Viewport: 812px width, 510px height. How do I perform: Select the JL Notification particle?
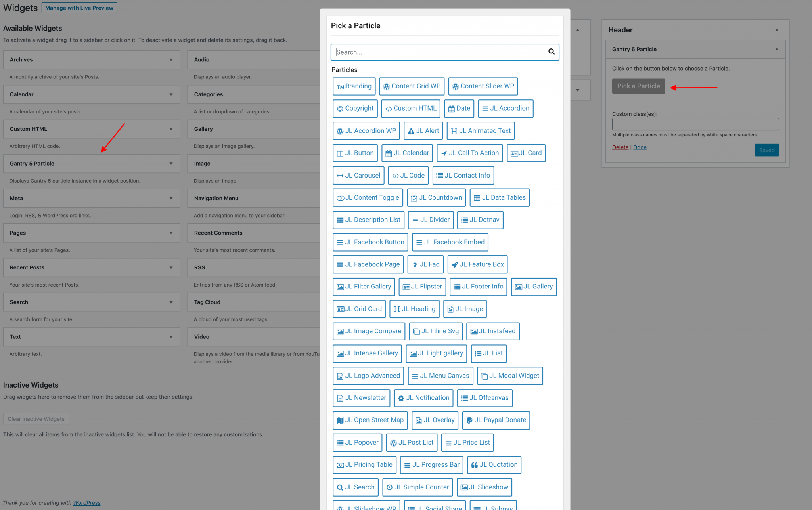click(x=423, y=398)
